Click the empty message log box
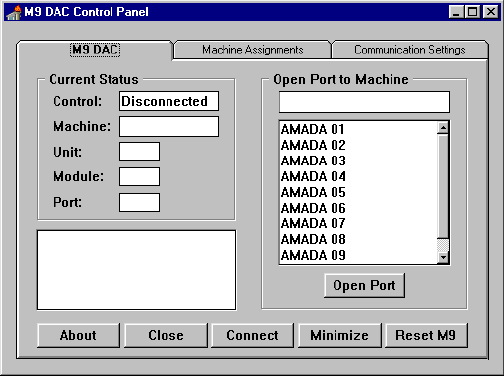The image size is (504, 376). (136, 270)
